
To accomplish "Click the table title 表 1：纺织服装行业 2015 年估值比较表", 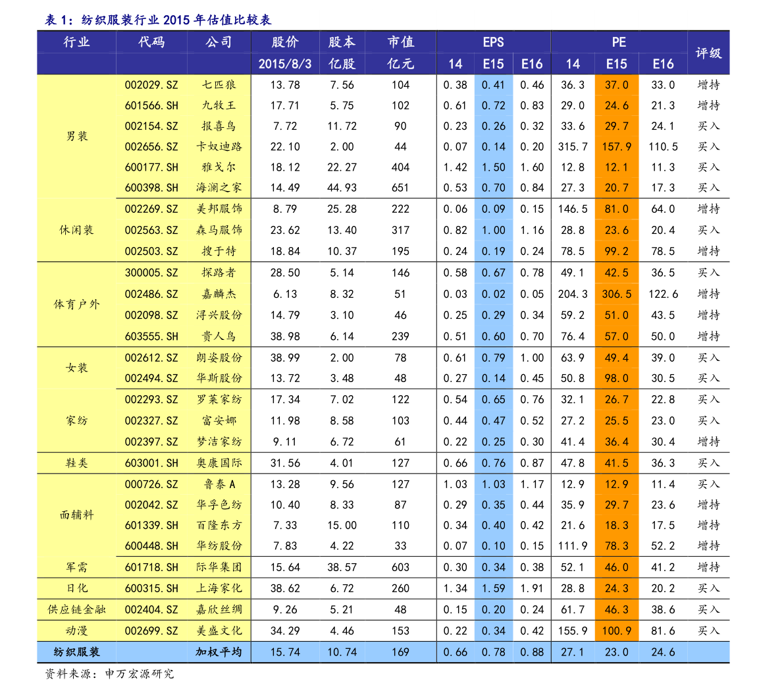I will [x=158, y=20].
